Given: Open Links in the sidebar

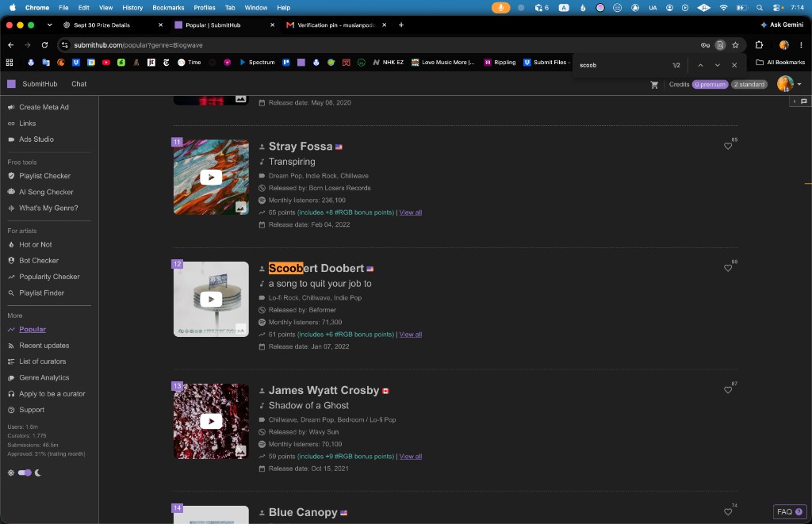Looking at the screenshot, I should point(27,123).
